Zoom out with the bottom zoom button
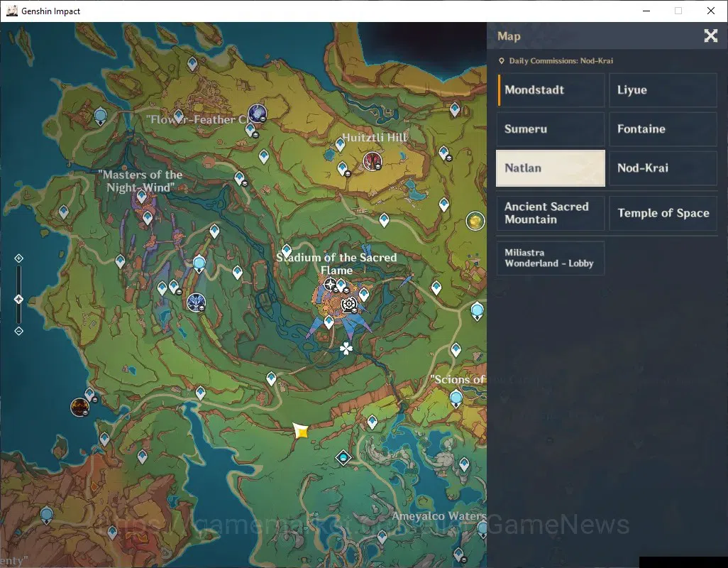Image resolution: width=728 pixels, height=568 pixels. [18, 331]
